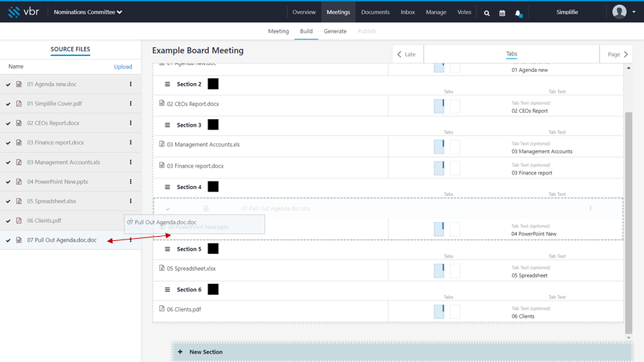The width and height of the screenshot is (644, 362).
Task: Open options menu for 02 CEOs Report.docx source file
Action: click(131, 123)
